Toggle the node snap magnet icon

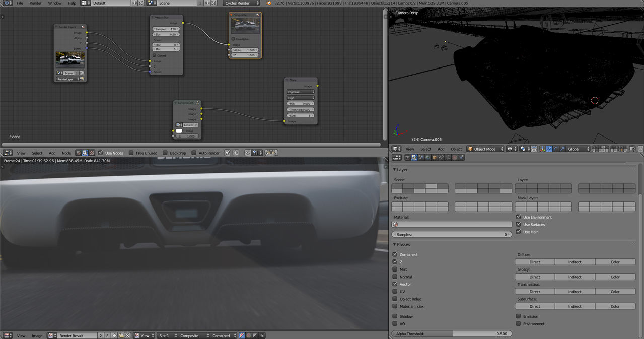(248, 153)
